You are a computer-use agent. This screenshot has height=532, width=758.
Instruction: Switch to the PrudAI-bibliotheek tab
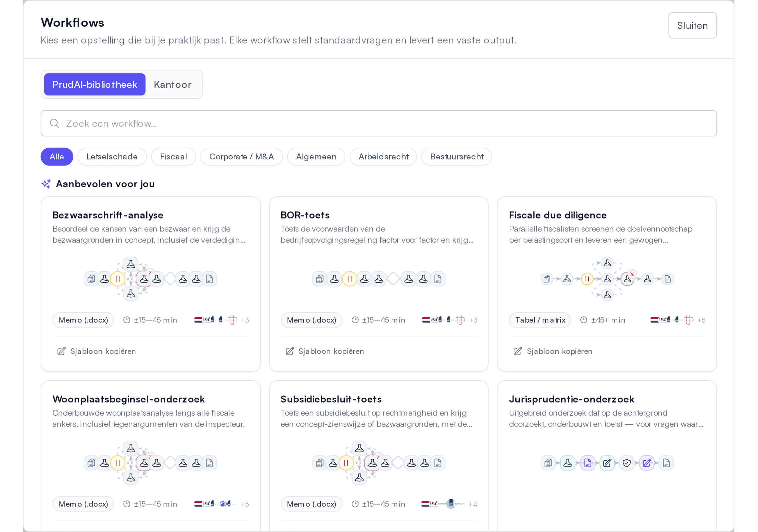95,84
